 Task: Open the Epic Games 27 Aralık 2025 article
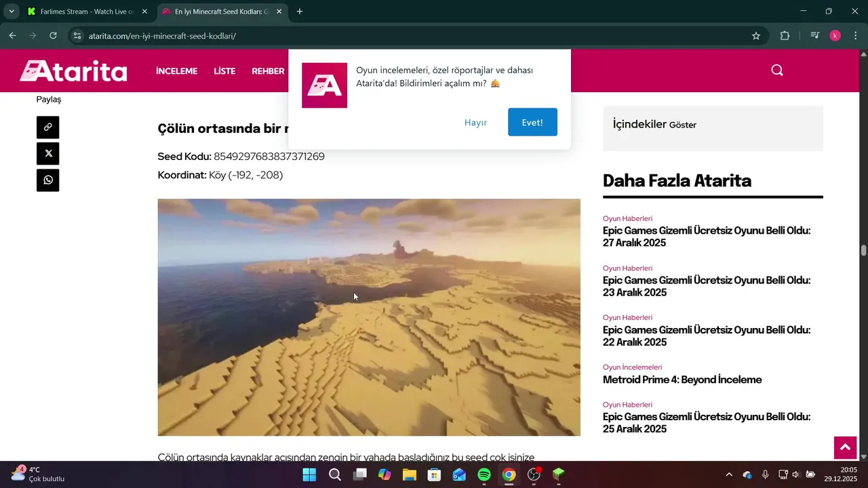pyautogui.click(x=706, y=237)
